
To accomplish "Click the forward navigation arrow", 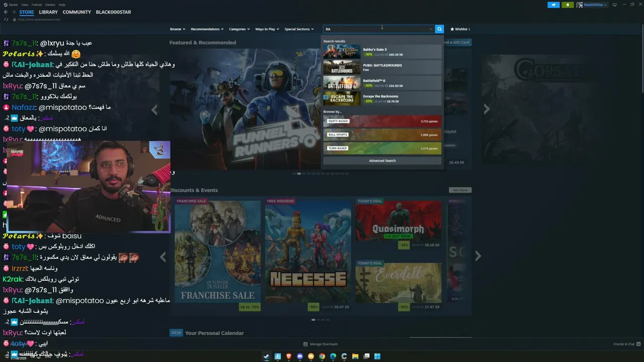I will (x=14, y=12).
